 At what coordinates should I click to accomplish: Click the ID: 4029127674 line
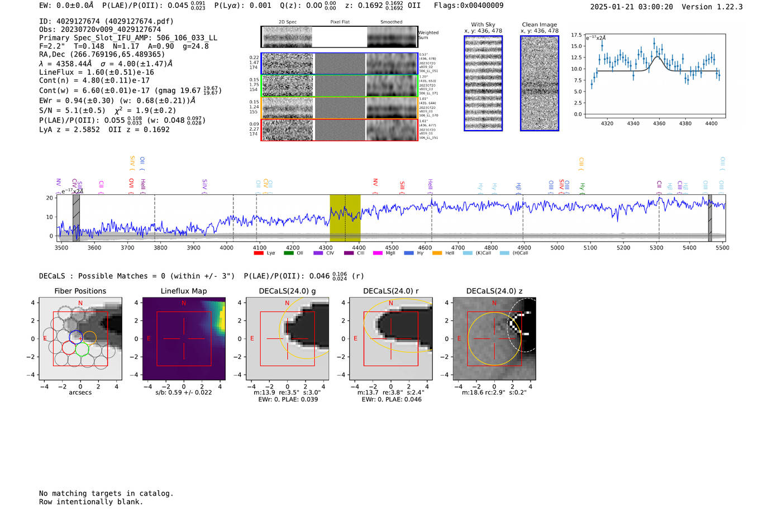point(106,21)
